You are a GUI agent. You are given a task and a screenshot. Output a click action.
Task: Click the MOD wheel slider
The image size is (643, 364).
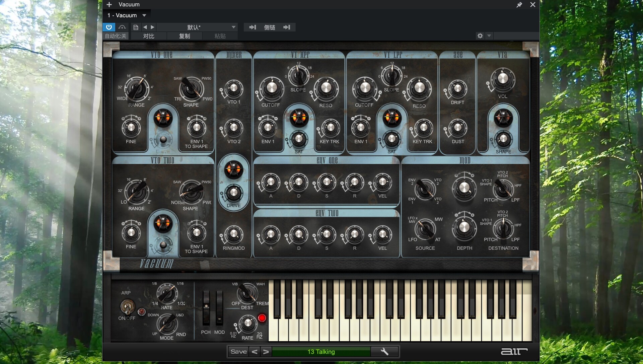(x=219, y=308)
